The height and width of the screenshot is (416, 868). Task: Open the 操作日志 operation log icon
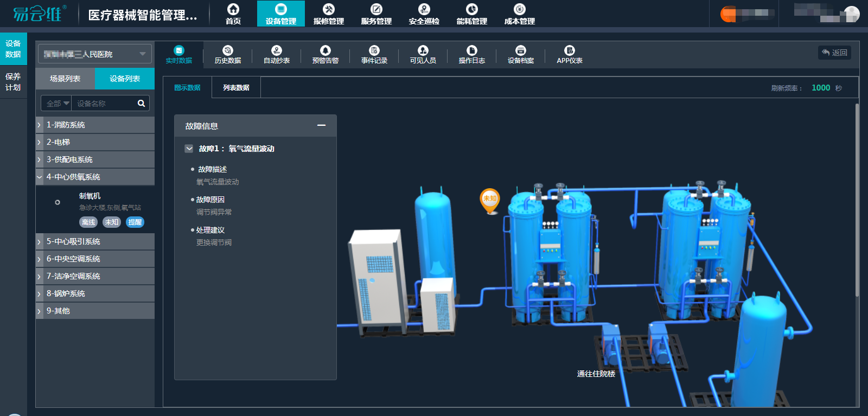tap(472, 54)
